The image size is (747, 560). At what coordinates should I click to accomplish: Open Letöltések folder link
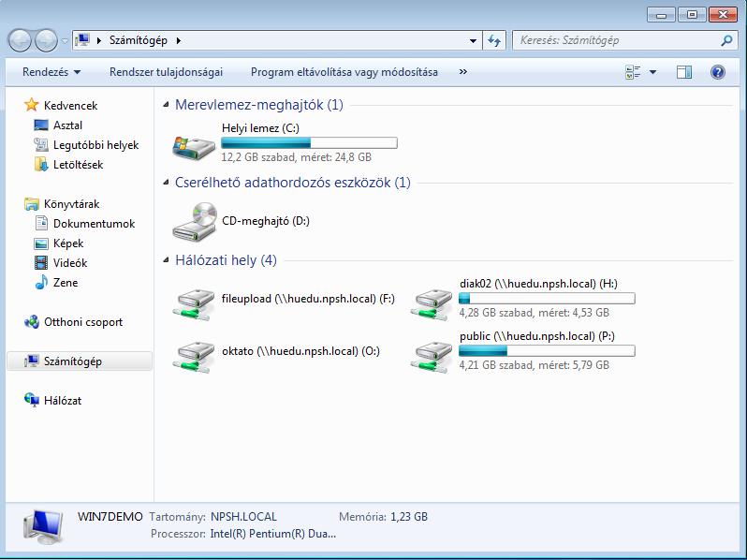(x=78, y=165)
